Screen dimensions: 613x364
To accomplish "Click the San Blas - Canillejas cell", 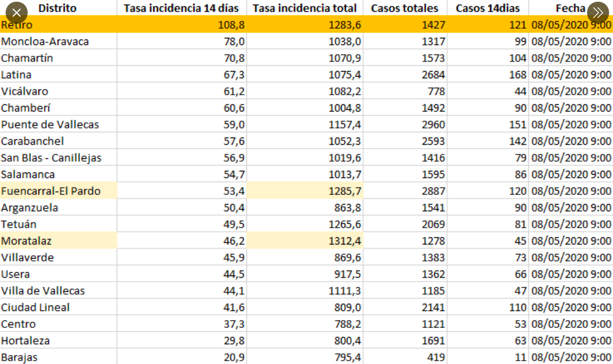I will (x=58, y=157).
